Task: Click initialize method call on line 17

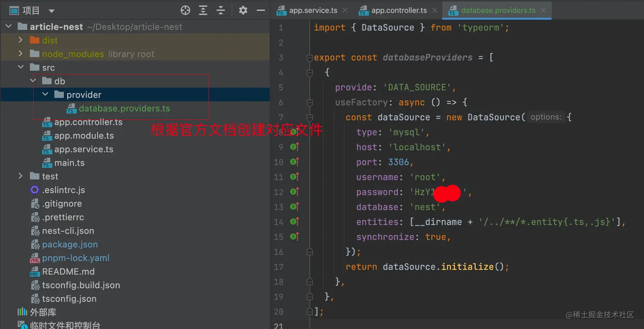Action: click(467, 267)
